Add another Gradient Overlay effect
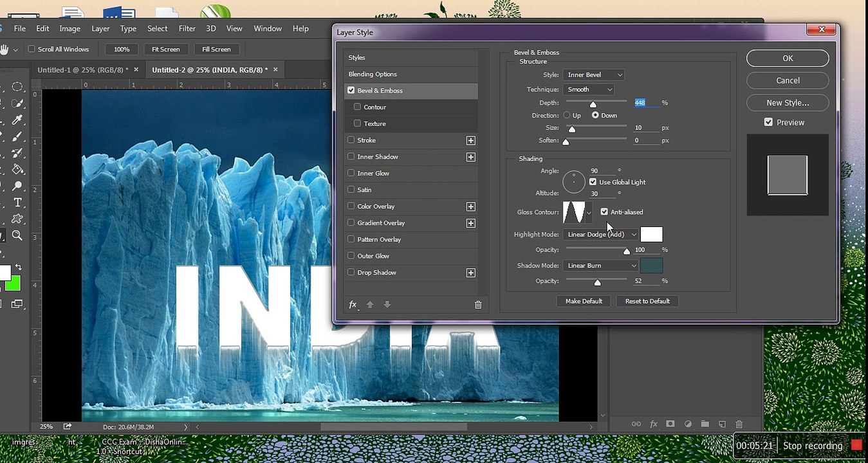 471,223
